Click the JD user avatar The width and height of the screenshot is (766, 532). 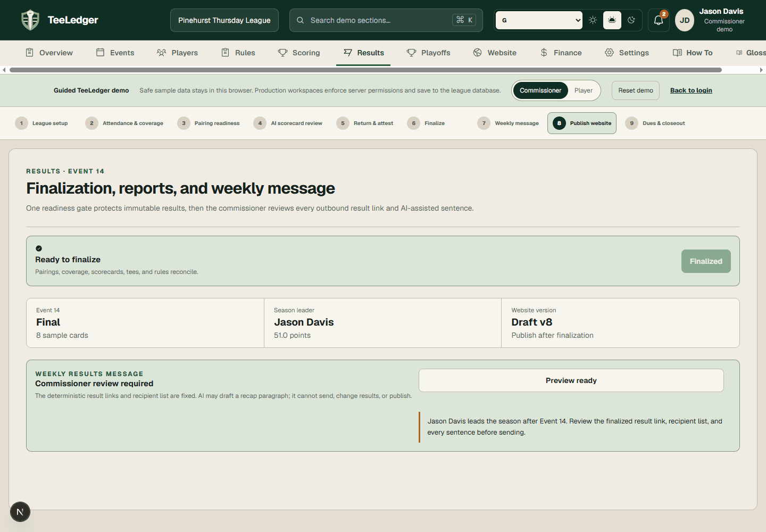(x=685, y=20)
